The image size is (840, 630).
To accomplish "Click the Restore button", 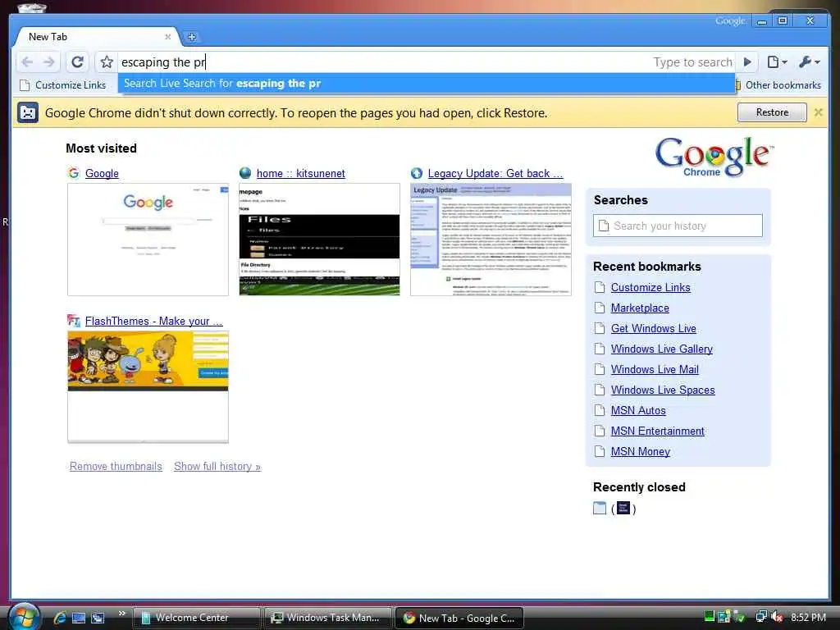I will tap(772, 112).
